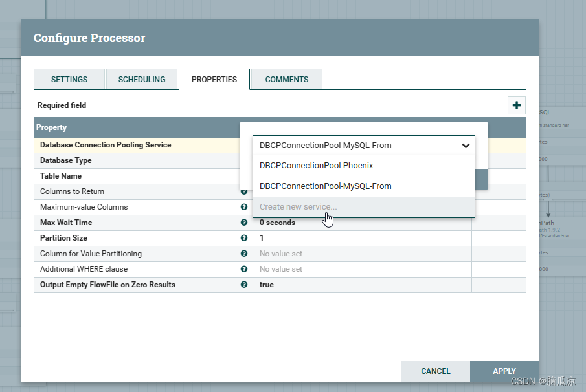This screenshot has height=392, width=586.
Task: Change Output Empty FlowFile value true
Action: coord(362,285)
